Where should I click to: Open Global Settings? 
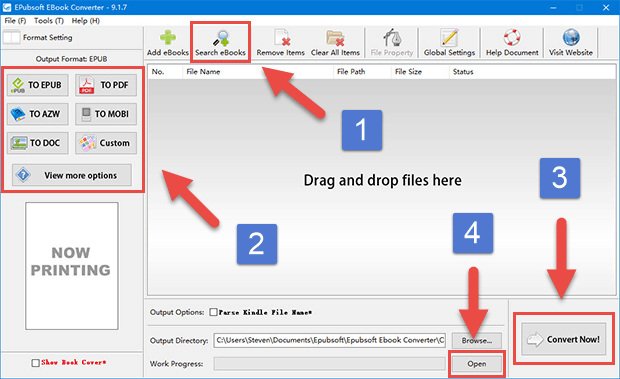[449, 43]
